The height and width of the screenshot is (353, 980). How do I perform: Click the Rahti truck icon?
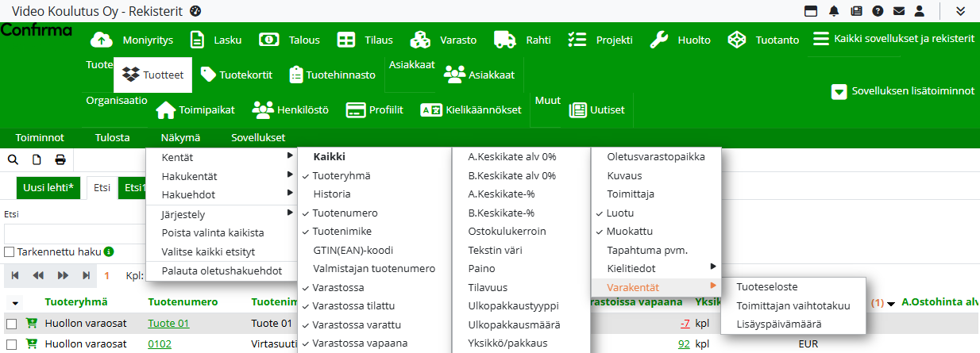tap(505, 40)
